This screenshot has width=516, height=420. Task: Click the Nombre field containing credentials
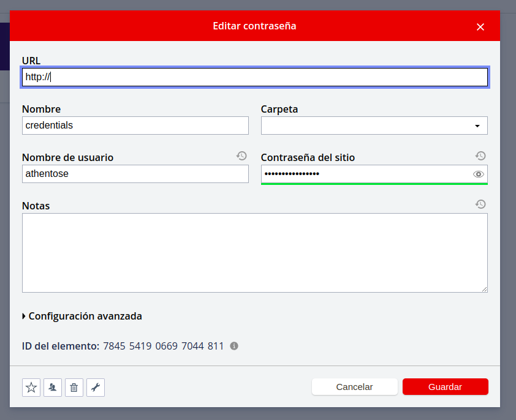[135, 126]
